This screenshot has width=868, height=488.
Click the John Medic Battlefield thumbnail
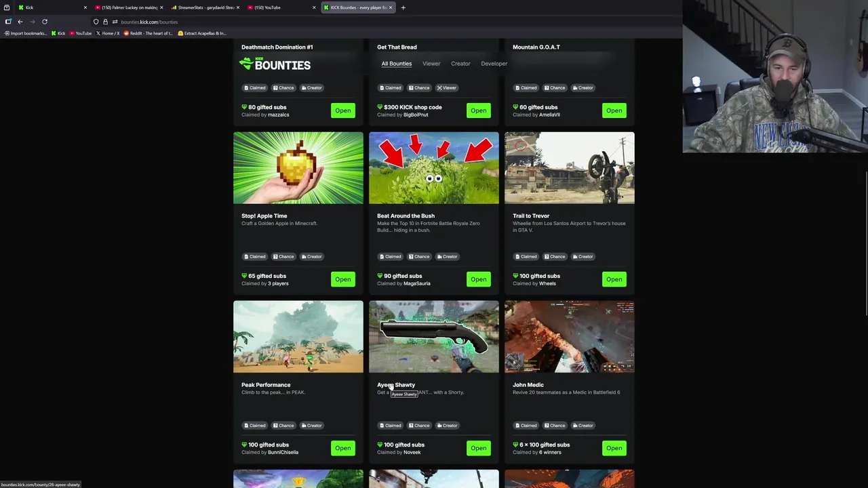point(570,336)
